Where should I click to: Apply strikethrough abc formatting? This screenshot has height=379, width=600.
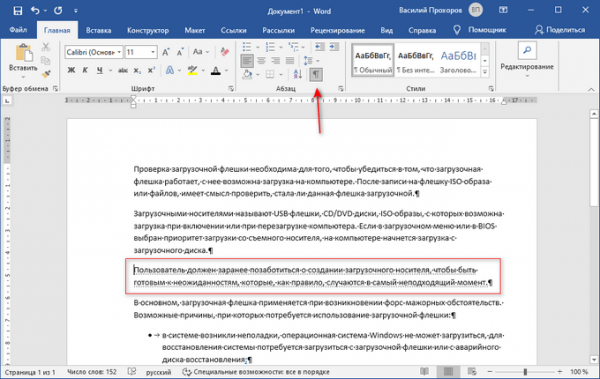point(122,70)
